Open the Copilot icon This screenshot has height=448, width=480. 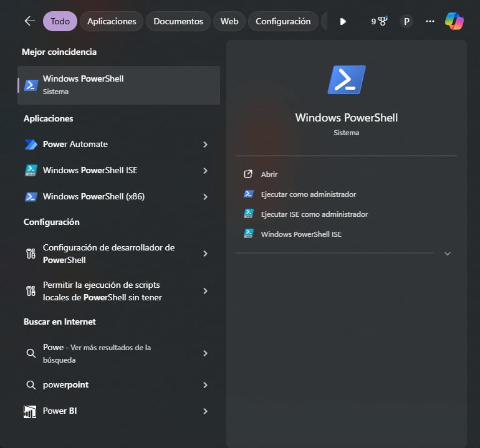click(x=454, y=21)
